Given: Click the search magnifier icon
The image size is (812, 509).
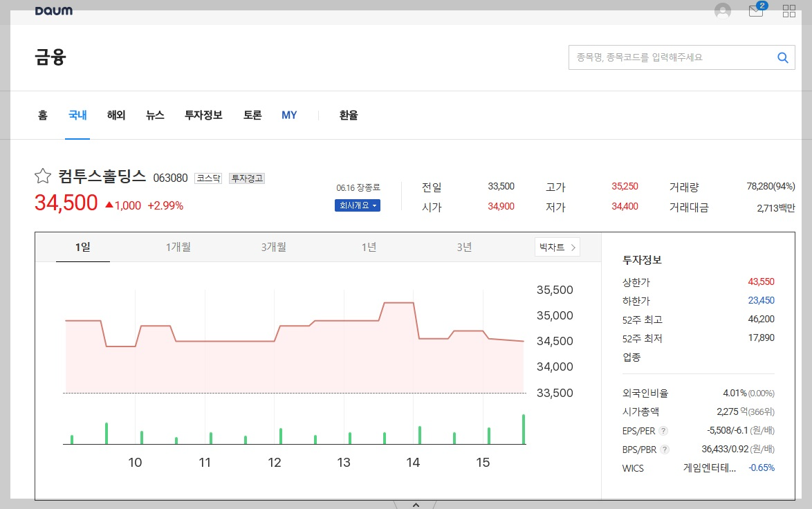Looking at the screenshot, I should 782,57.
